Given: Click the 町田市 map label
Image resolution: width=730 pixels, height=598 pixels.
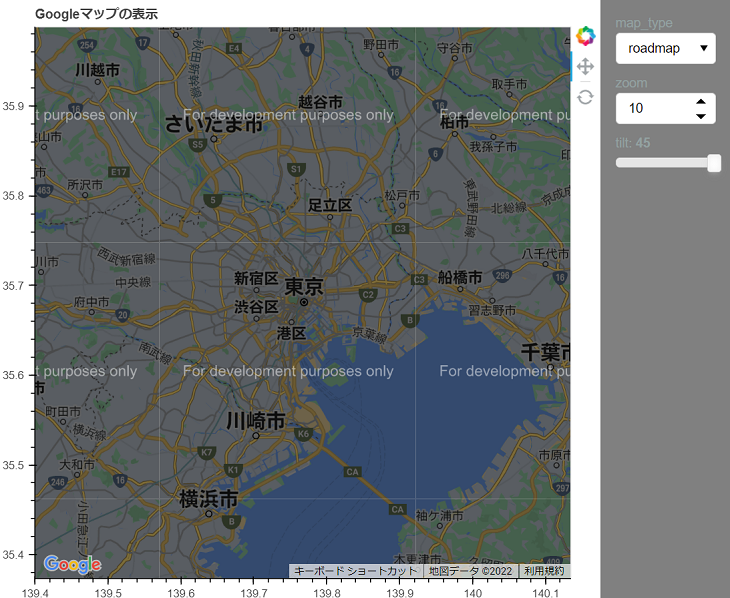Looking at the screenshot, I should (x=63, y=412).
